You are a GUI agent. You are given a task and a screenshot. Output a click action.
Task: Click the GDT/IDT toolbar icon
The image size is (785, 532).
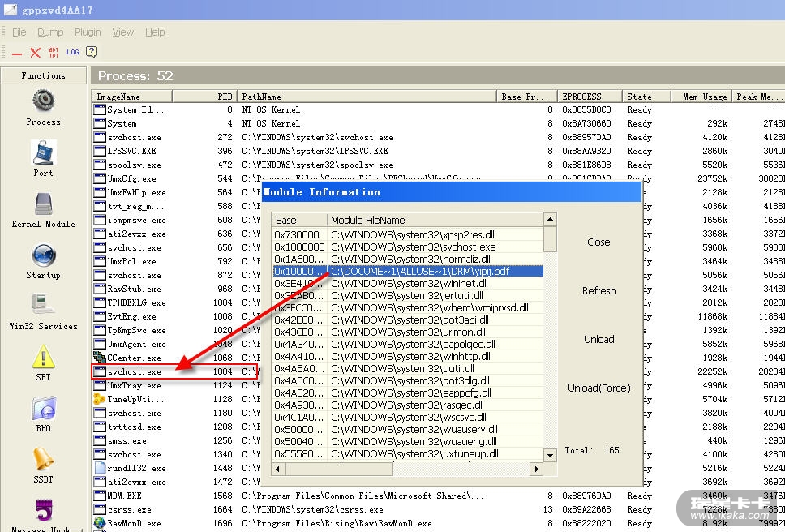(54, 52)
